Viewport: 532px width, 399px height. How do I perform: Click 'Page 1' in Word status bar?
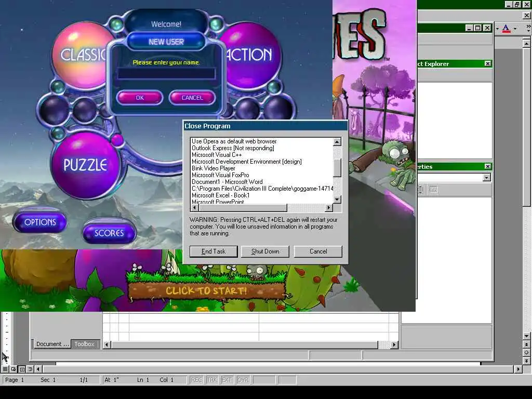15,380
